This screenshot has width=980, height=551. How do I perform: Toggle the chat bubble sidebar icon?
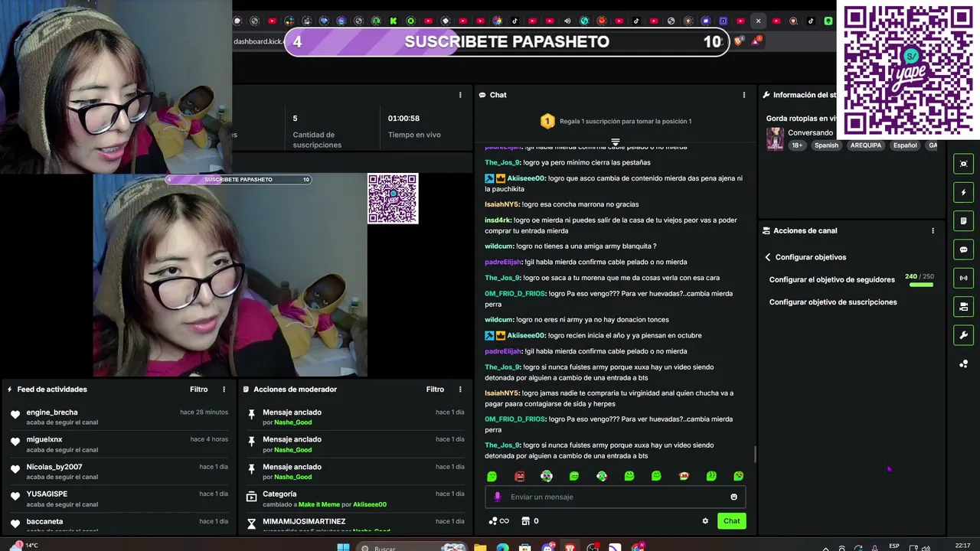[x=963, y=249]
